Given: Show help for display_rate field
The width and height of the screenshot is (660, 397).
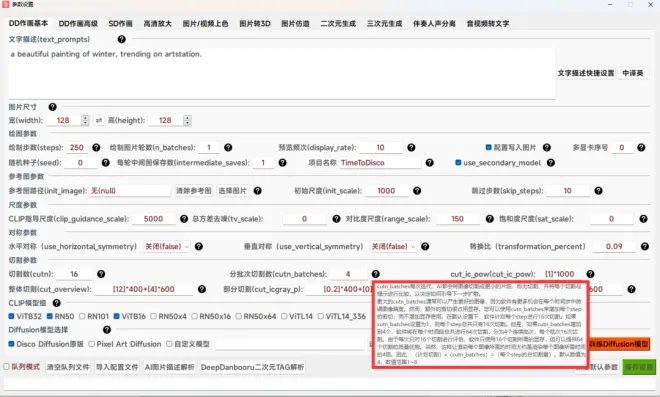Looking at the screenshot, I should pos(411,147).
